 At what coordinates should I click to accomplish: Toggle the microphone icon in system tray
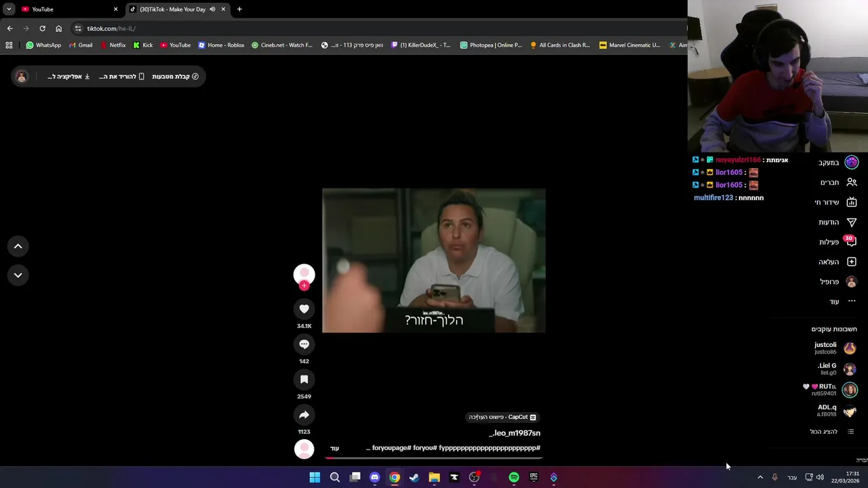pos(774,477)
